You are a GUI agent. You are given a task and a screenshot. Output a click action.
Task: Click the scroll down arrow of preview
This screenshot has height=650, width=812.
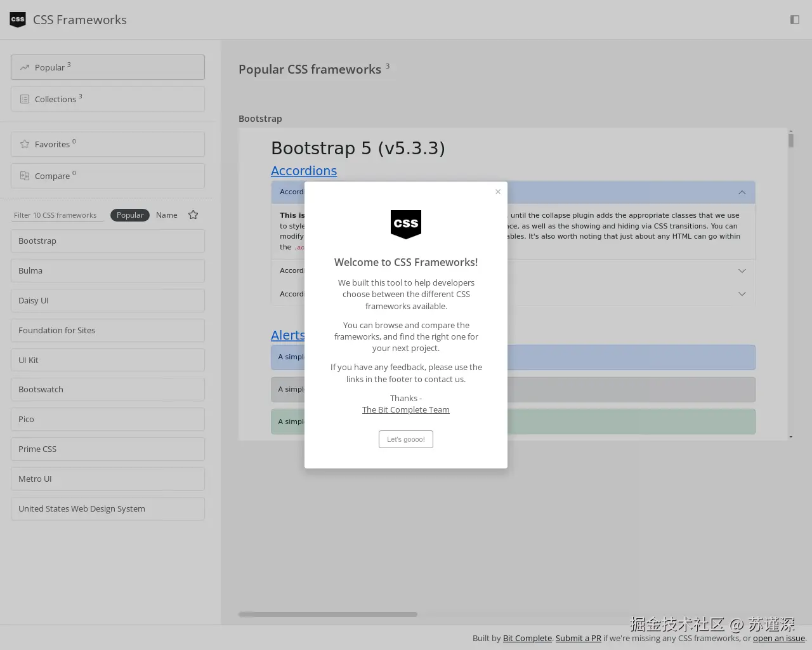791,437
